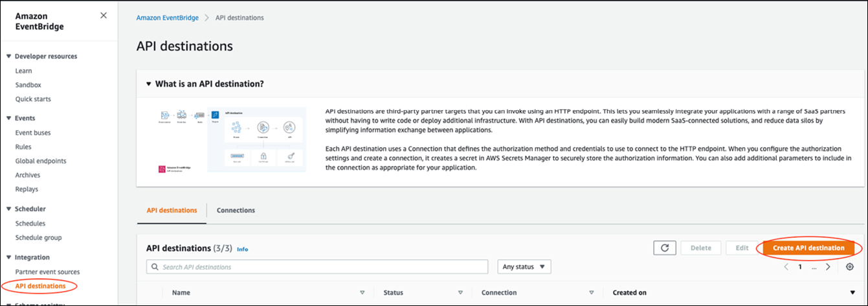The image size is (868, 306).
Task: Open Event buses in the sidebar
Action: (x=33, y=133)
